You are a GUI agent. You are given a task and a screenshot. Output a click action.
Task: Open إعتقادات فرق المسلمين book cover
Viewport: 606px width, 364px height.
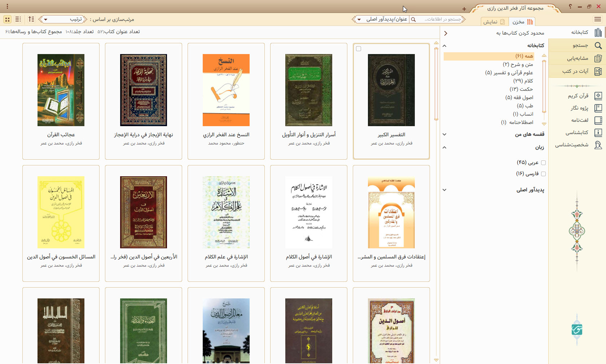(x=391, y=212)
